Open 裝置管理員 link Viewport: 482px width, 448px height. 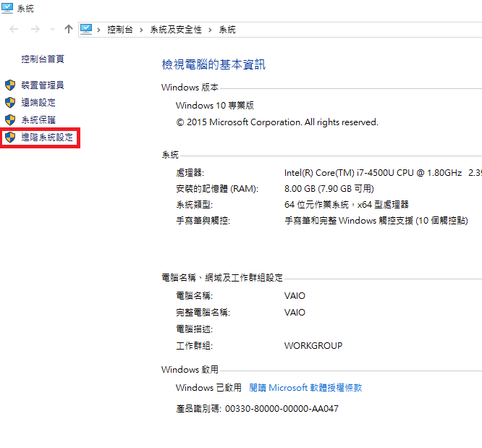[x=43, y=85]
